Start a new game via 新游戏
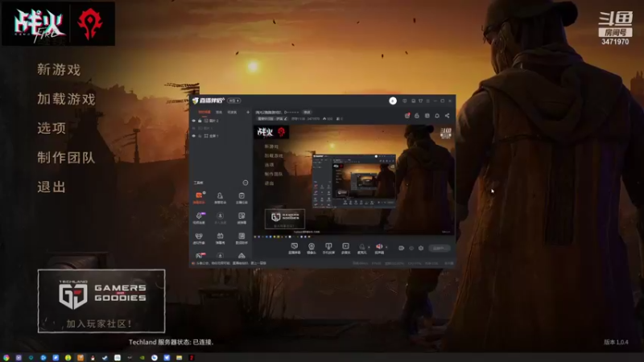The width and height of the screenshot is (644, 362). [x=59, y=70]
